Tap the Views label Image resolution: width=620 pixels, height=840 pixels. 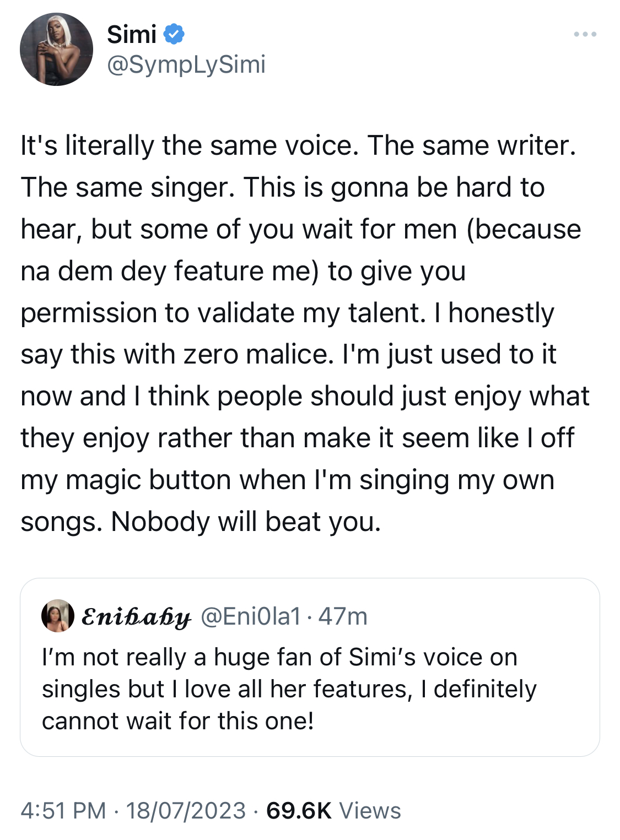tap(370, 811)
